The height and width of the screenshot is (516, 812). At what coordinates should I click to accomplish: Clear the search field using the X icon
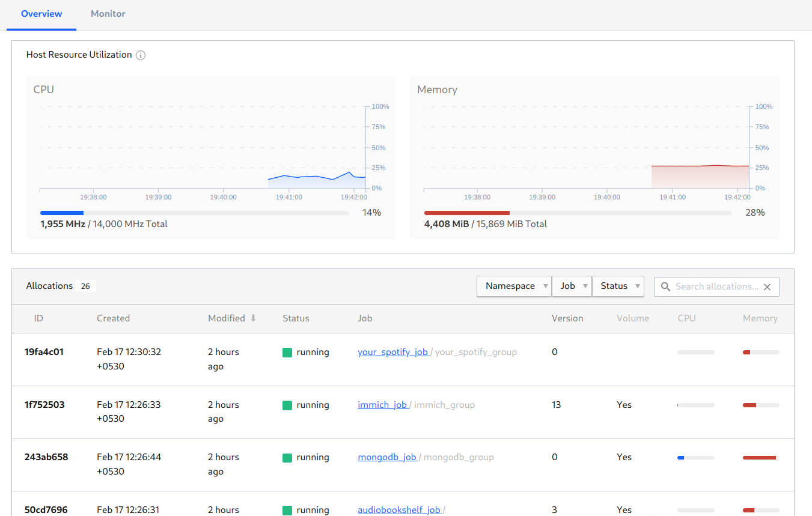coord(767,287)
